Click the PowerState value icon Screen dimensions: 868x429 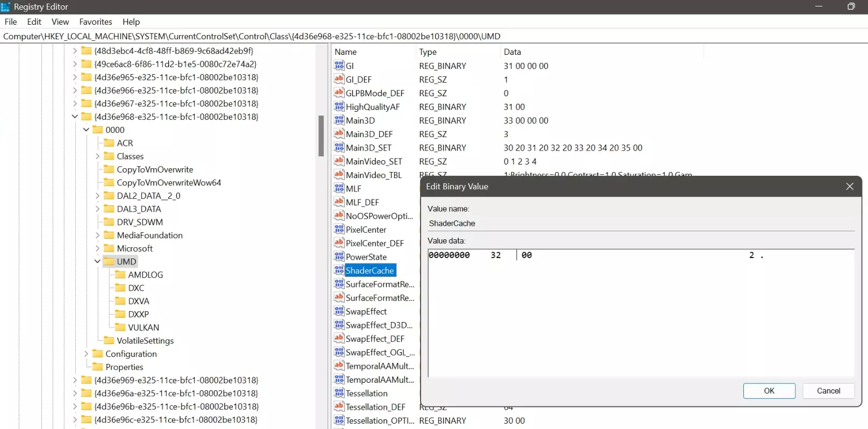click(339, 256)
